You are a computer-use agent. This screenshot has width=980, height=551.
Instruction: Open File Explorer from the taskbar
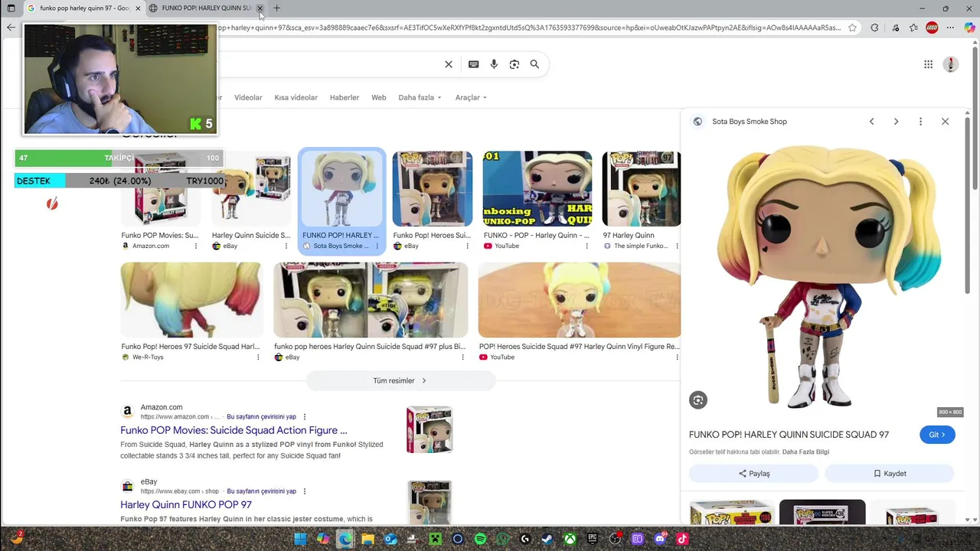point(367,539)
